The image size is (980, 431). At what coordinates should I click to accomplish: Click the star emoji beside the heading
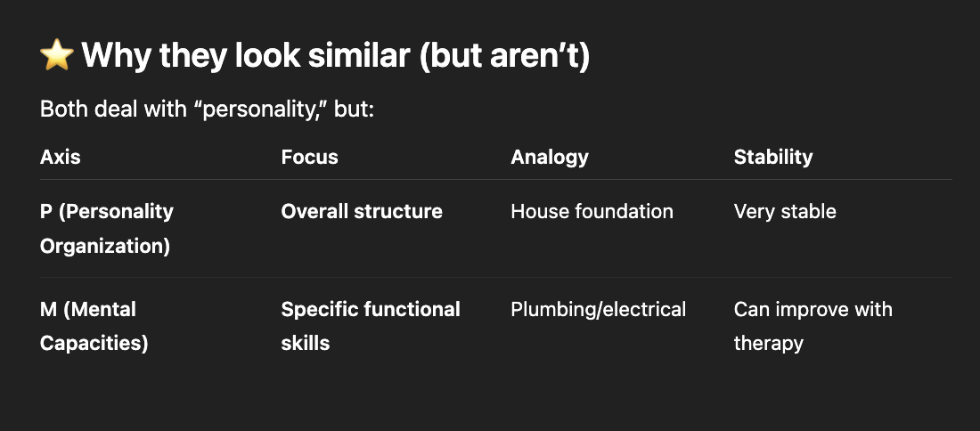tap(56, 56)
